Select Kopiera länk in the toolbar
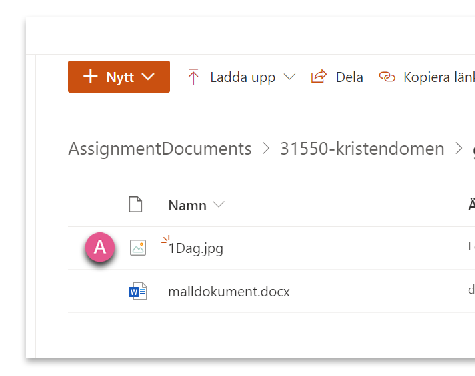This screenshot has width=475, height=376. click(439, 77)
